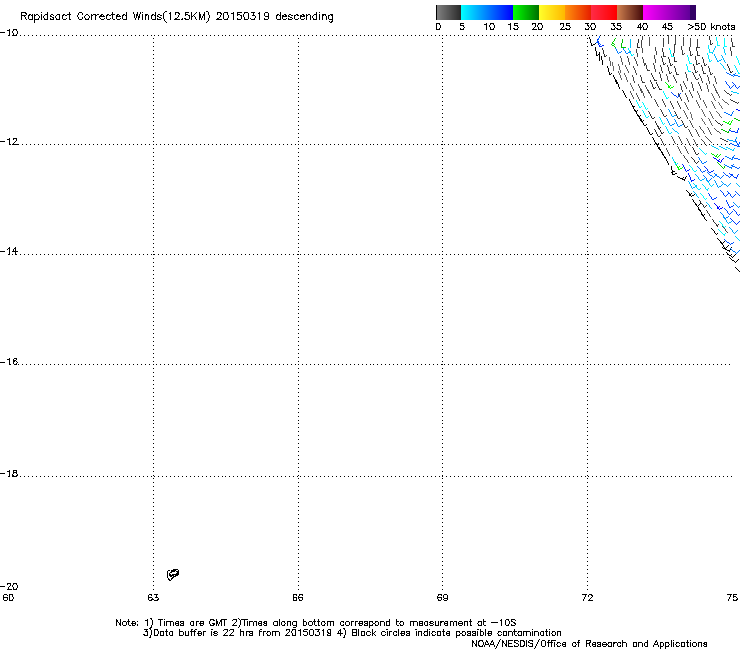Click the latitude label '-18'
Image resolution: width=740 pixels, height=650 pixels.
point(9,473)
